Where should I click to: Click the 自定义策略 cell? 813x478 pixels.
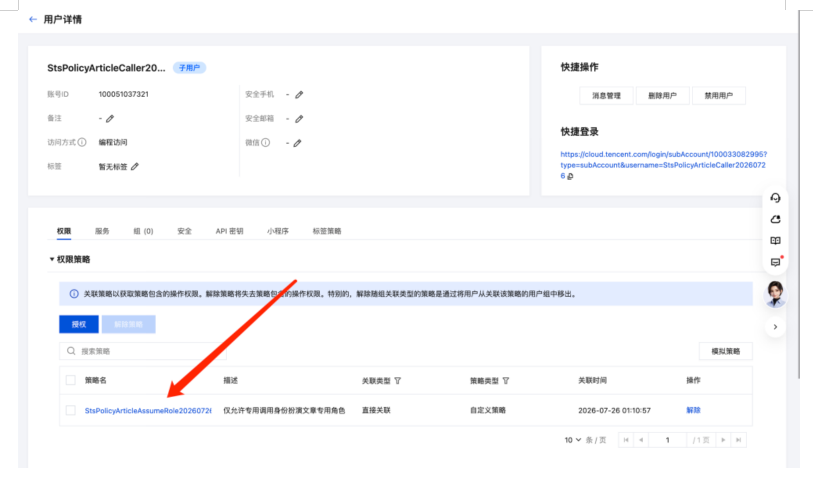[x=487, y=410]
